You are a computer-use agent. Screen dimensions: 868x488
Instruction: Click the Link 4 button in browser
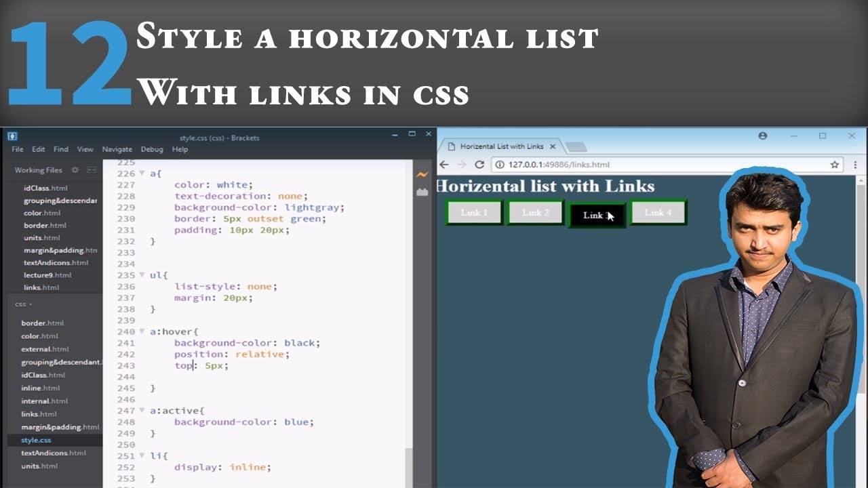(658, 212)
